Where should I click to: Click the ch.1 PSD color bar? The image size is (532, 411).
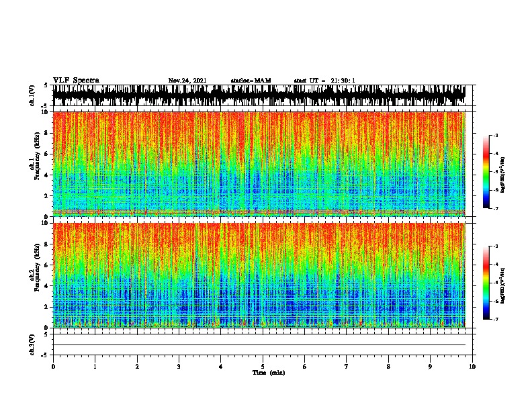486,172
